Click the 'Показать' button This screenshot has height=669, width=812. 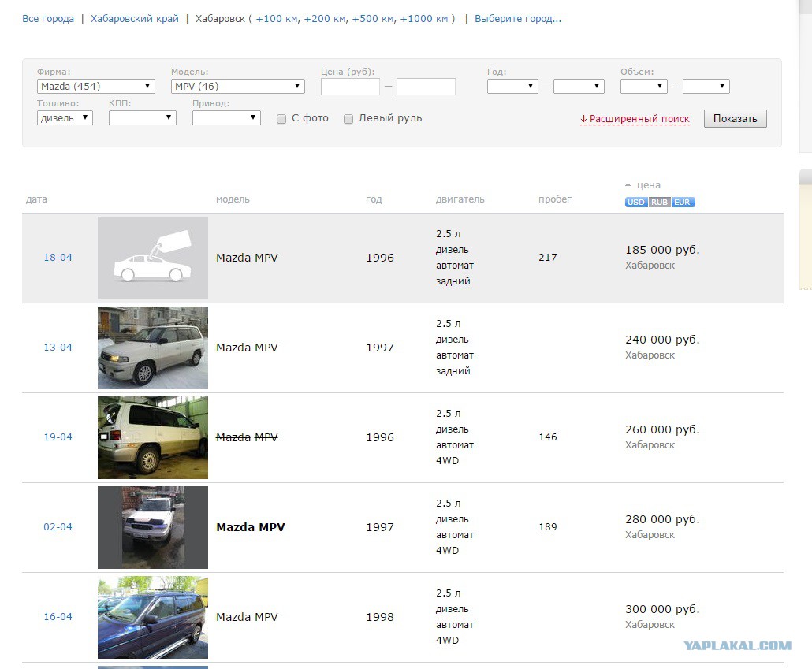(735, 118)
